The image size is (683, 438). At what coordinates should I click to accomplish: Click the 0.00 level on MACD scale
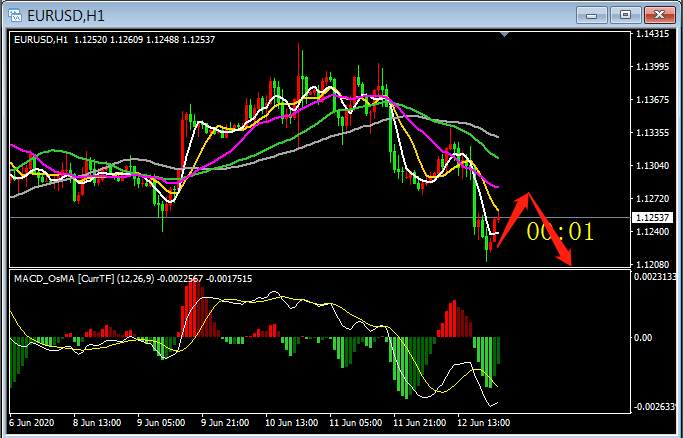coord(643,338)
